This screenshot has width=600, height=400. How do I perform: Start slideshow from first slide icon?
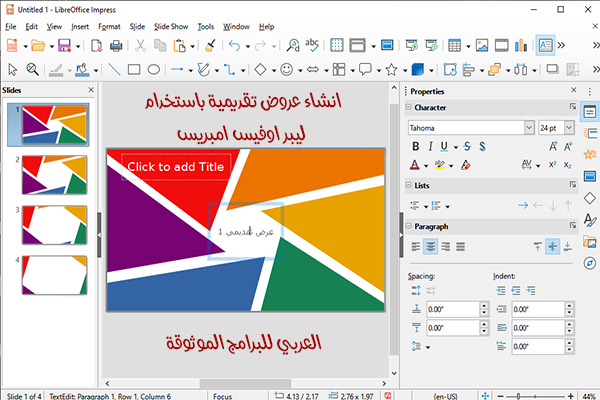point(411,46)
